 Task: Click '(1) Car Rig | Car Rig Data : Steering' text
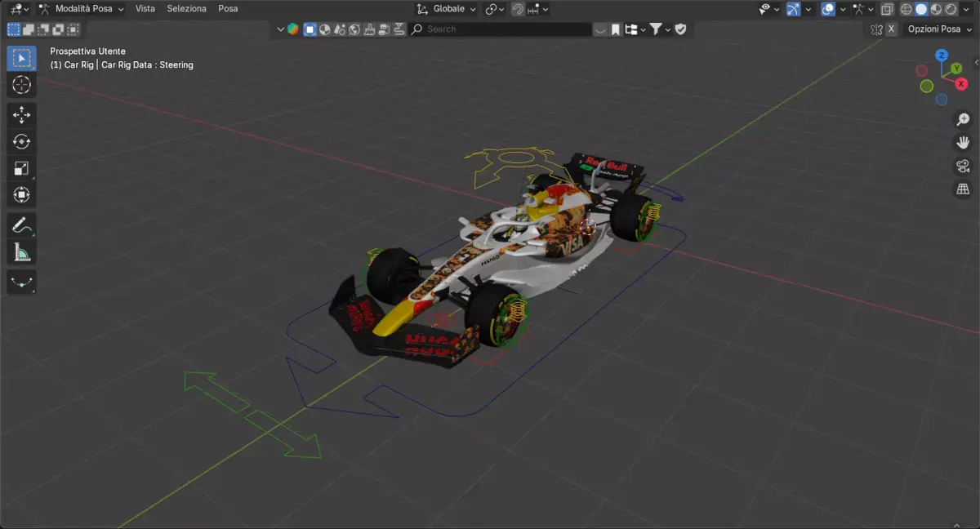point(122,64)
